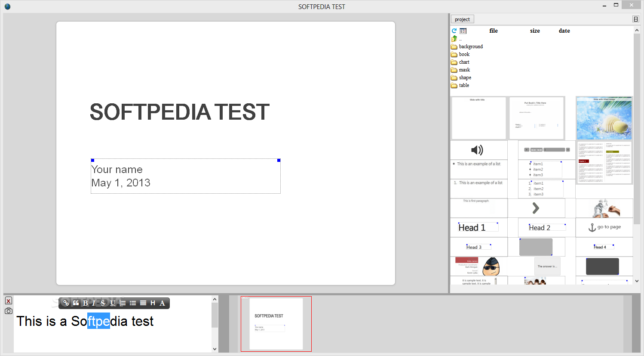
Task: Click the globe application icon
Action: 7,6
